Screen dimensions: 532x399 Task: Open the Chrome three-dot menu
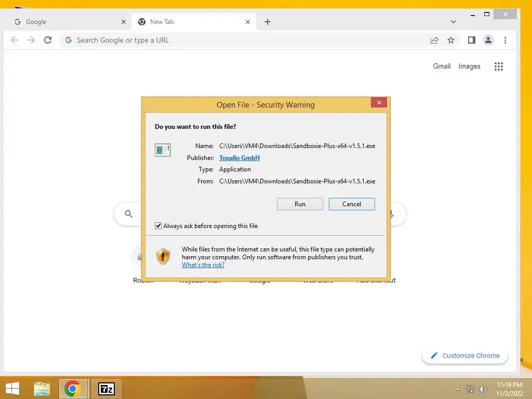point(505,40)
